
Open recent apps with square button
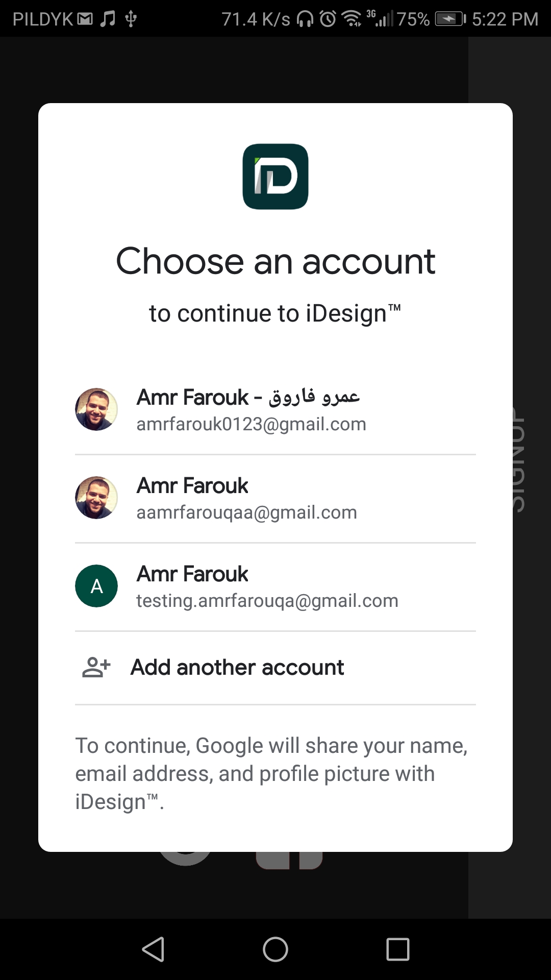pyautogui.click(x=398, y=949)
